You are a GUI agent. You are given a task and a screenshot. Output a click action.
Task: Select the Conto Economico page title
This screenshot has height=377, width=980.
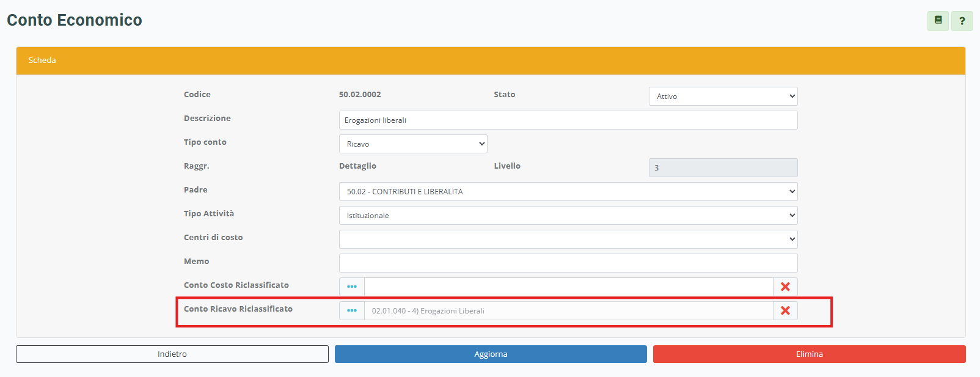(75, 20)
